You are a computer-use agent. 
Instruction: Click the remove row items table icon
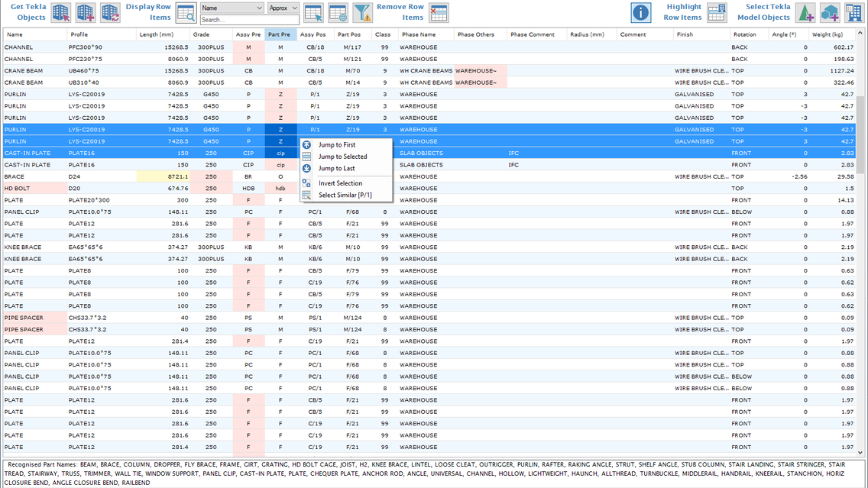coord(439,12)
